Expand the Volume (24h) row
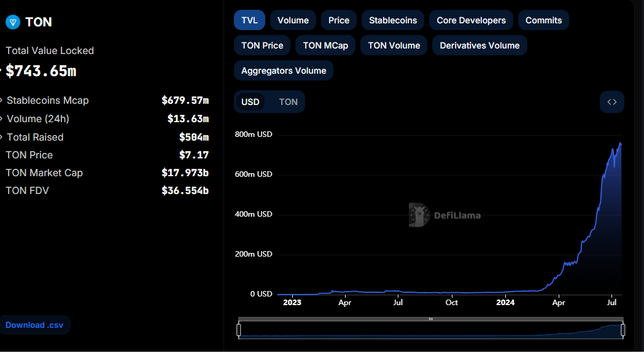The width and height of the screenshot is (644, 353). (x=2, y=118)
